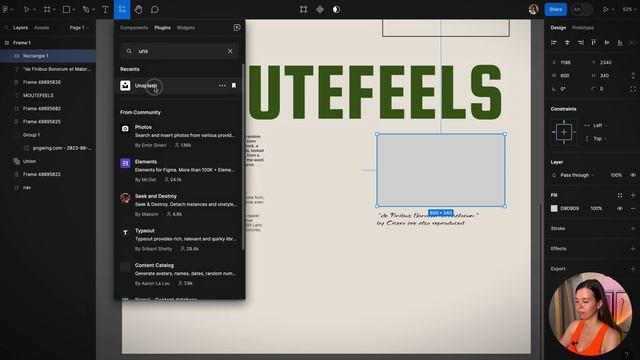
Task: Select the Text tool
Action: [x=105, y=9]
